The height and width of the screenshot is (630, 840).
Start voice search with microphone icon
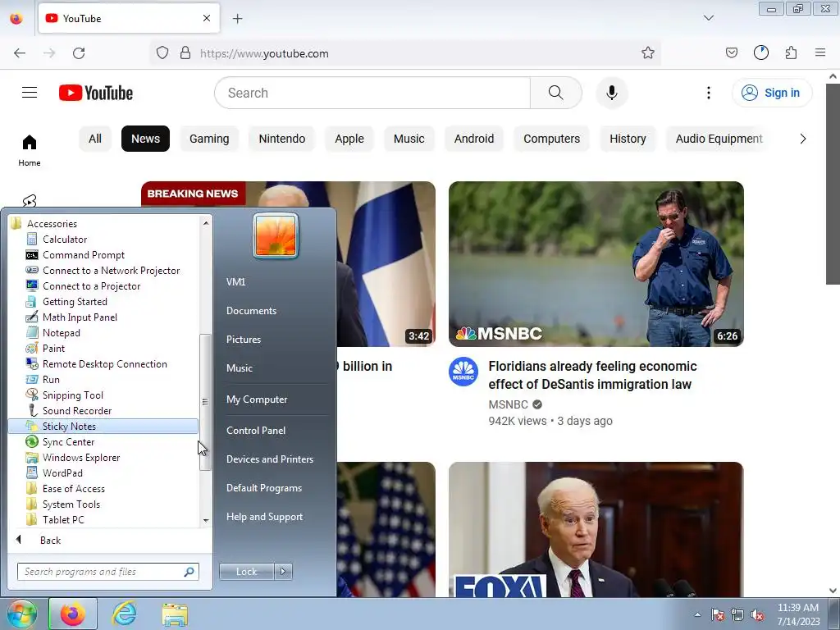(x=612, y=93)
